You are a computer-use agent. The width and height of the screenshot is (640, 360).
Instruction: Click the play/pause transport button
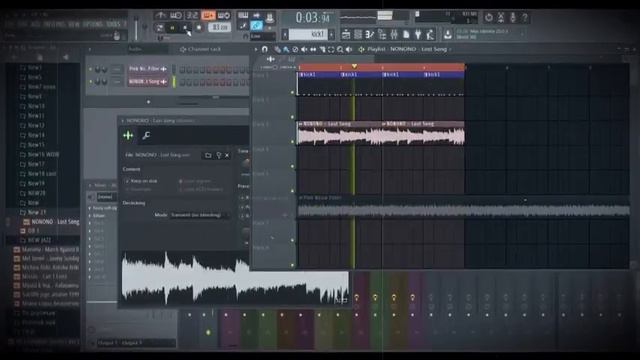[173, 28]
